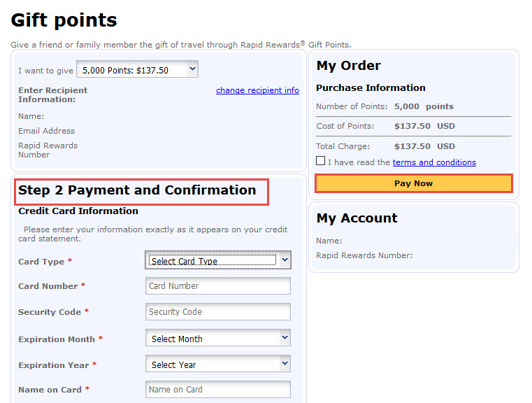Click the 'Purchase Information' subheading
Image resolution: width=532 pixels, height=403 pixels.
(x=371, y=87)
